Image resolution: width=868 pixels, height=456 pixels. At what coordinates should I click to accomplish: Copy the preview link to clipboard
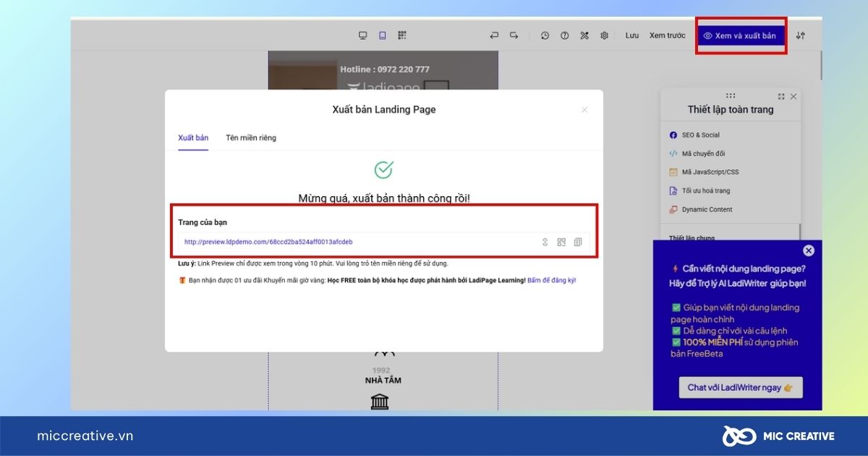578,242
